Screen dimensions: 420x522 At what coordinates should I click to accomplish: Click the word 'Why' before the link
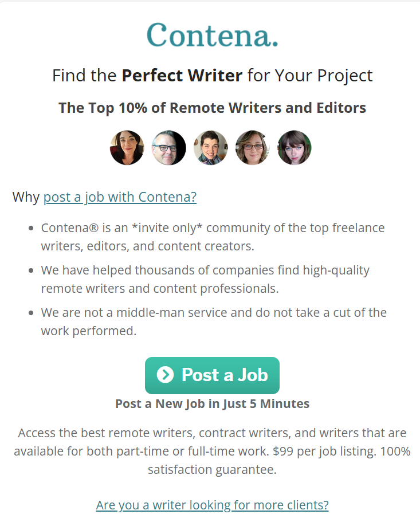click(x=26, y=197)
